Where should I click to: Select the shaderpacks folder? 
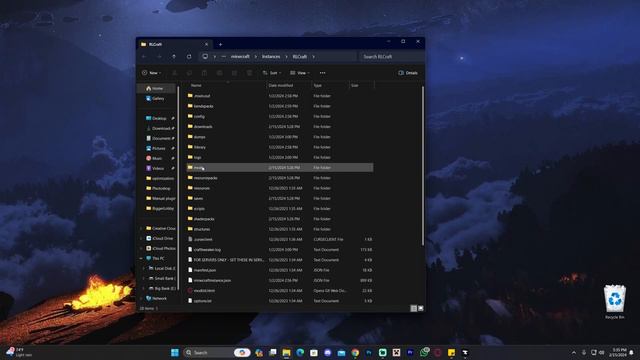(x=204, y=219)
